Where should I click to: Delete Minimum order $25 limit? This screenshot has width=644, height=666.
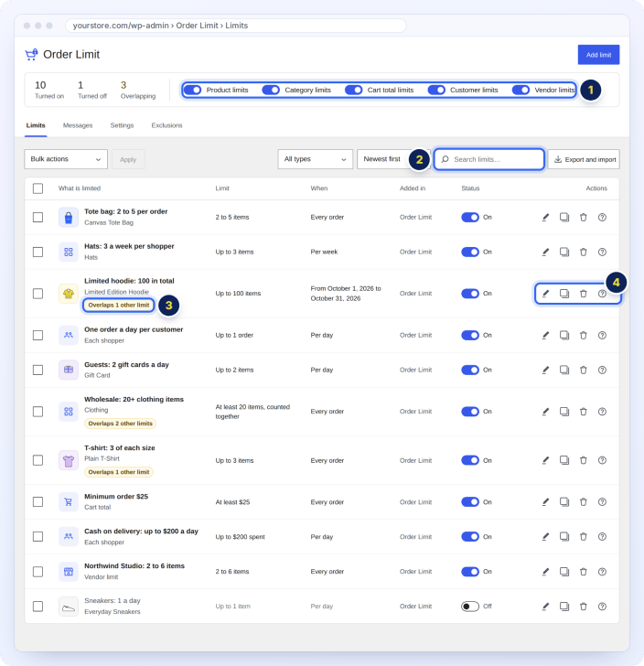coord(584,502)
